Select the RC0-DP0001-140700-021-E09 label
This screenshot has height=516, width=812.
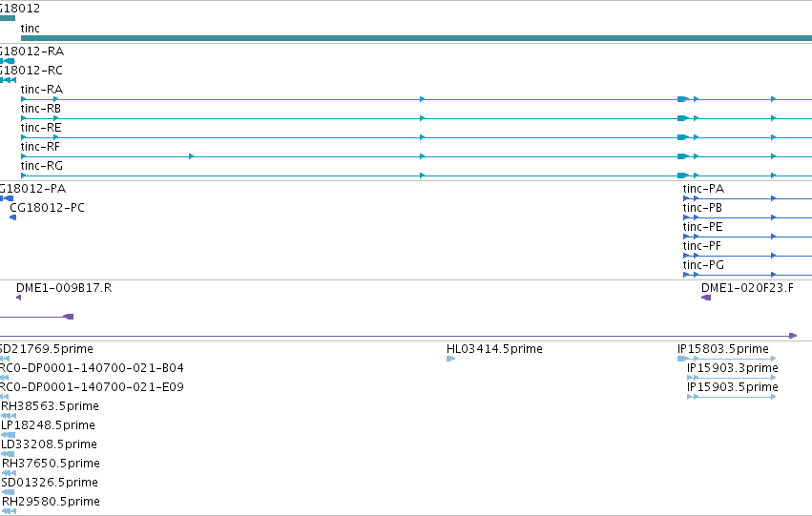coord(92,387)
